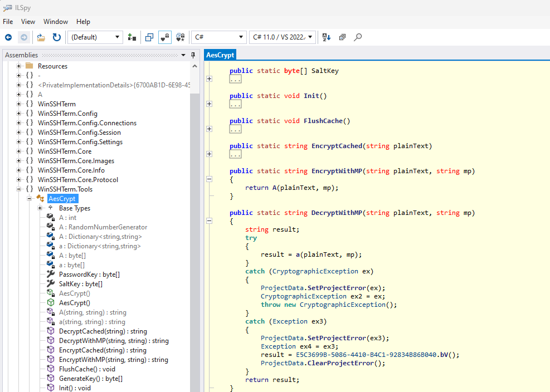Open the Window menu
The width and height of the screenshot is (550, 392).
[x=56, y=22]
